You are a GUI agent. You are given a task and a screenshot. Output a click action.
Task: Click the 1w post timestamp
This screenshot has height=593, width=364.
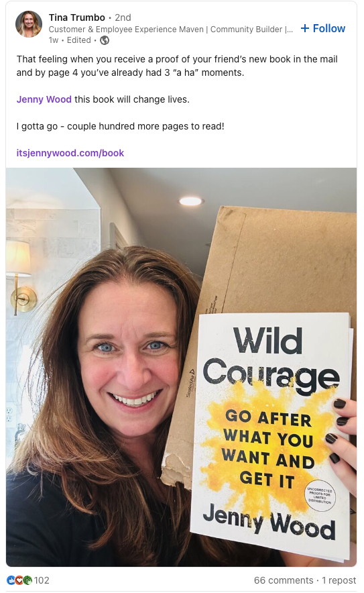54,40
